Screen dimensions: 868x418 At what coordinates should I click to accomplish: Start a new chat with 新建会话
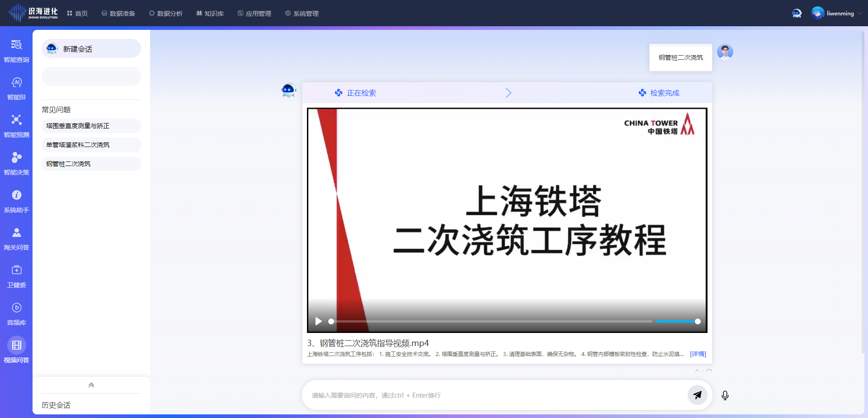(x=91, y=48)
